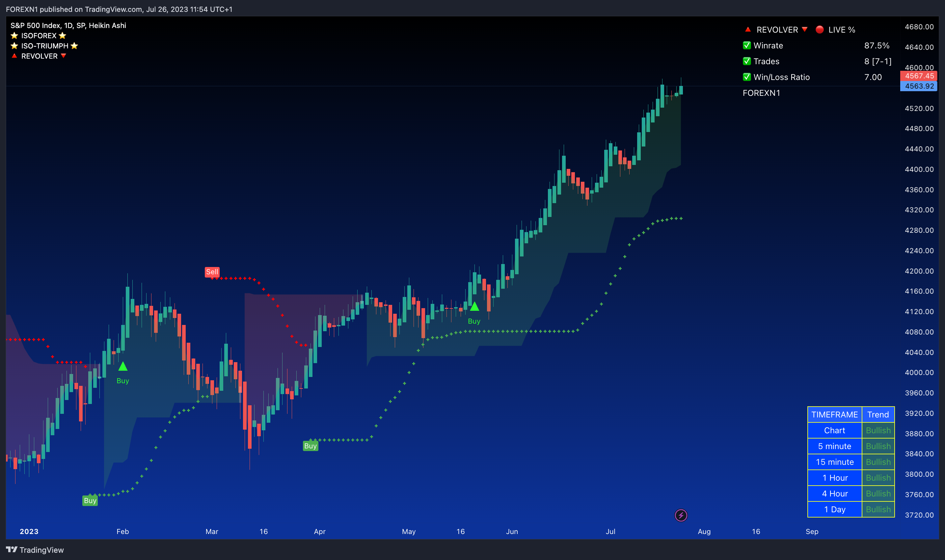Select the REVOLVER indicator legend at top left
Screen dimensions: 945x560
coord(39,56)
